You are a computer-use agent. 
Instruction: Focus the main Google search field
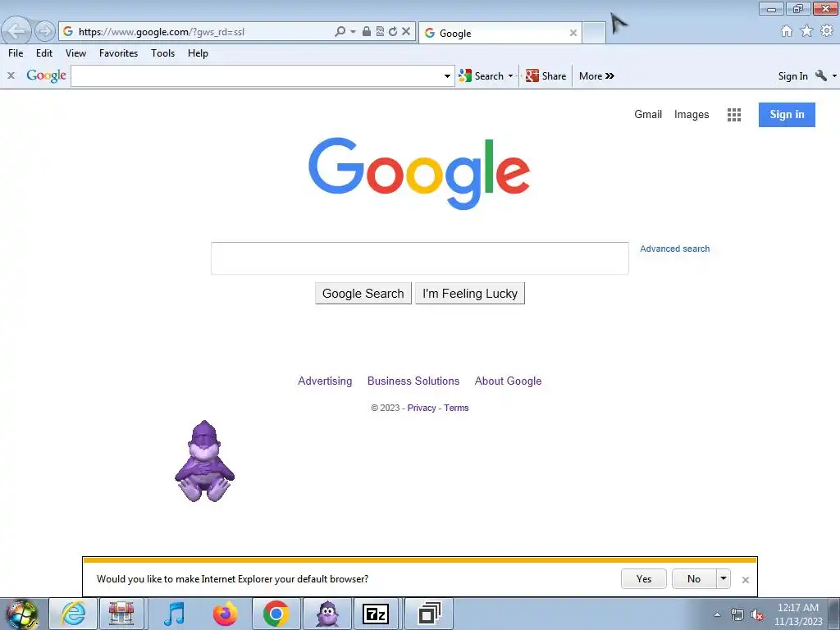click(x=419, y=258)
